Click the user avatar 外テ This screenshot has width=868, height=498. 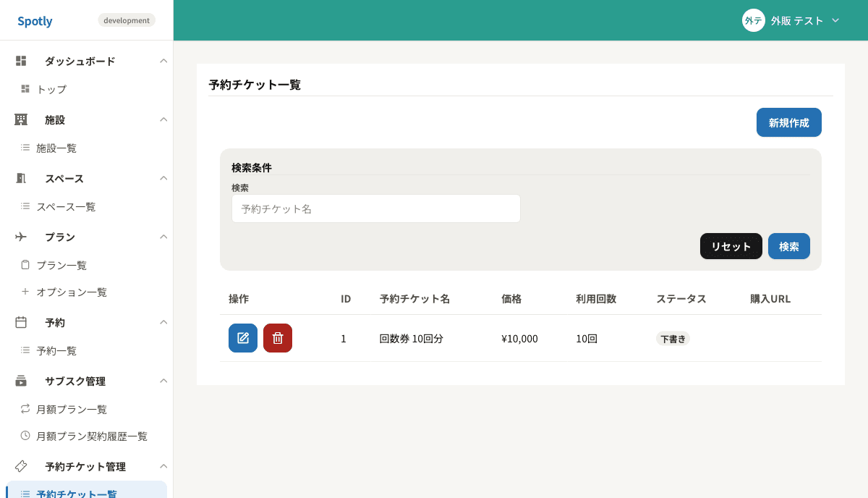tap(754, 20)
